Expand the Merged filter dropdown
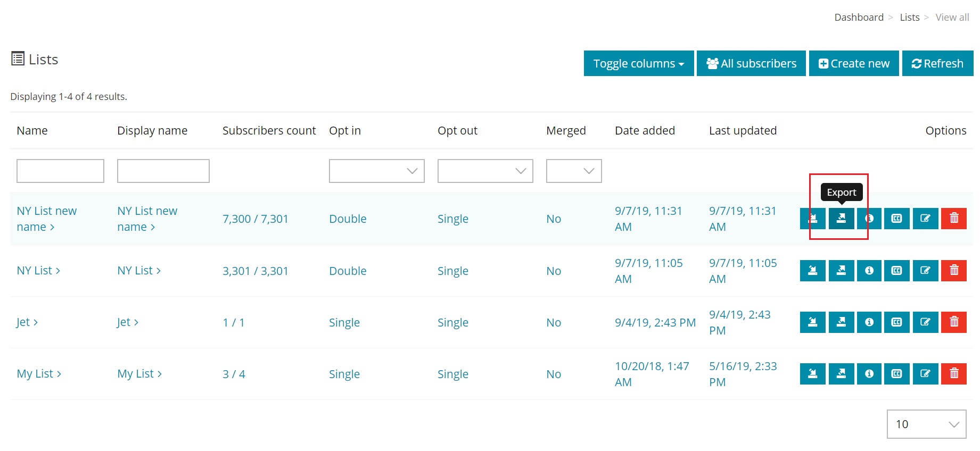Viewport: 980px width, 451px height. click(573, 171)
